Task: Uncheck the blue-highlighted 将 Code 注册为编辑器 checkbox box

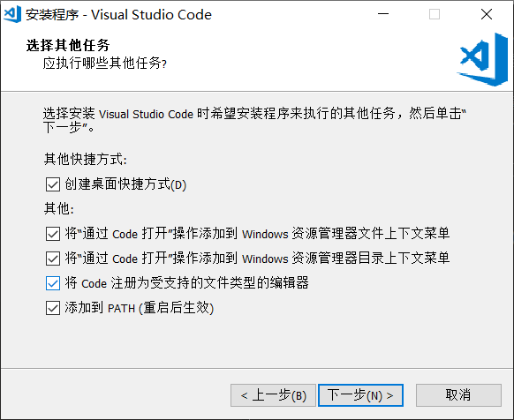Action: click(53, 283)
